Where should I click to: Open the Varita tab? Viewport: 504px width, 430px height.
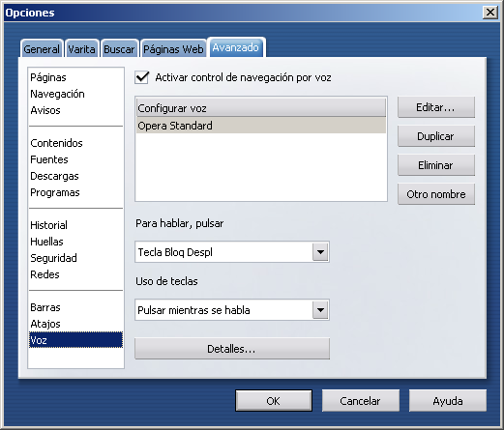tap(81, 49)
